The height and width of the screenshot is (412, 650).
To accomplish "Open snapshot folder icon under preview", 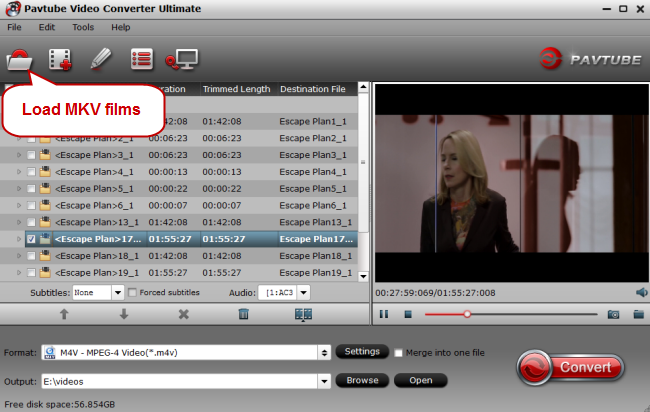I will [x=638, y=314].
